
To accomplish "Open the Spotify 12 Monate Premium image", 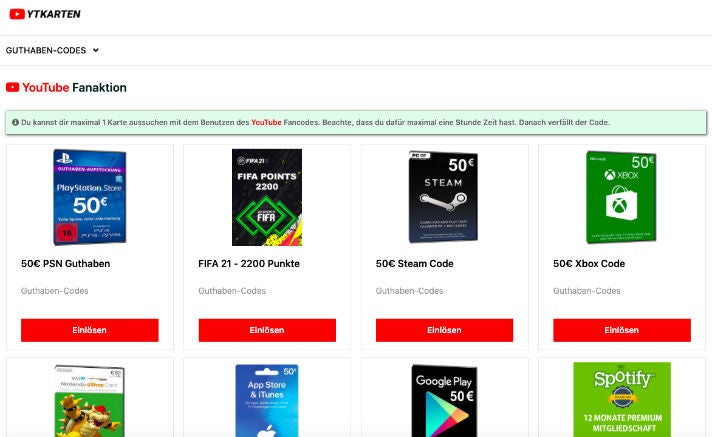I will (x=622, y=400).
